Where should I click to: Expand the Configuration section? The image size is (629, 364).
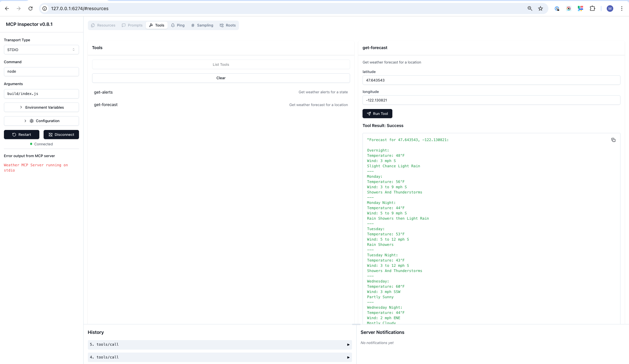[41, 121]
